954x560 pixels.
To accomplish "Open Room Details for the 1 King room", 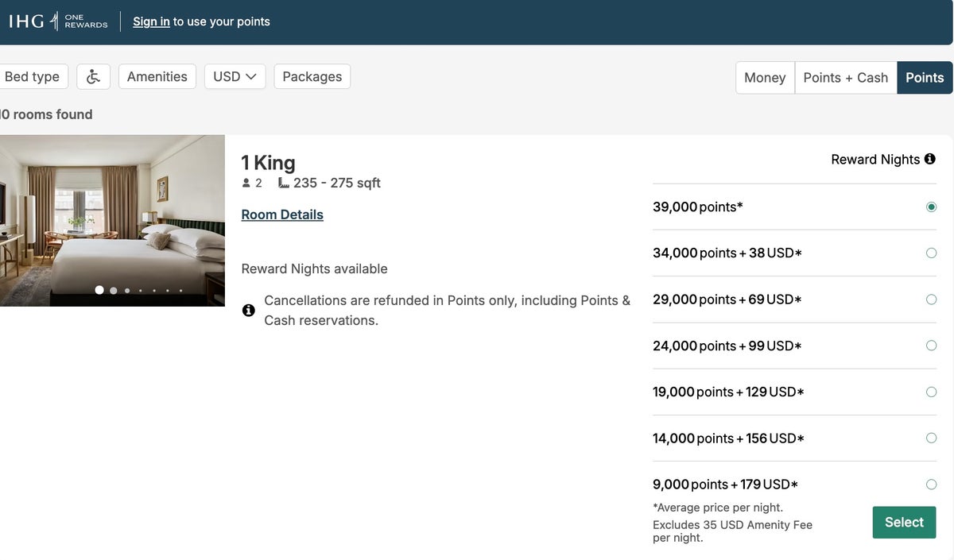I will [x=281, y=214].
